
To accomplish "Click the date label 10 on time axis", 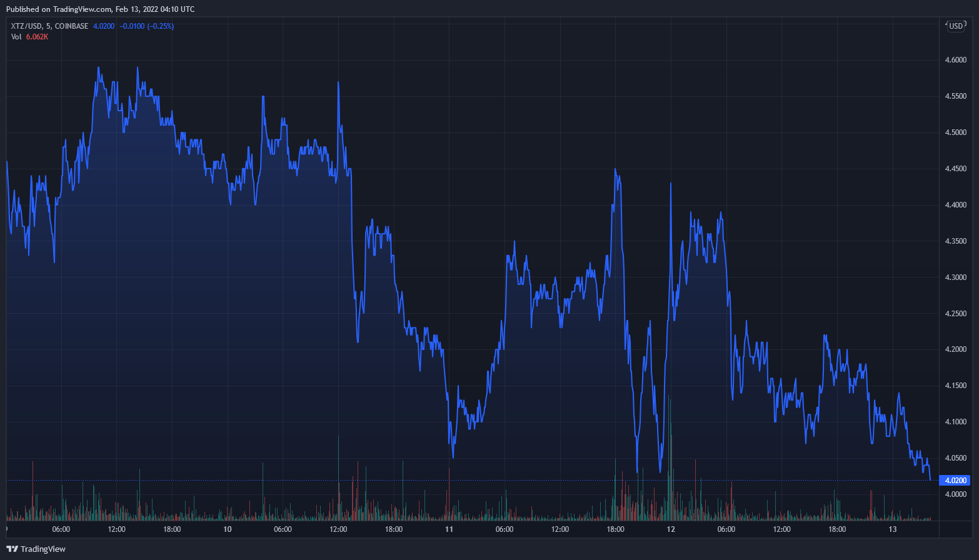I will pyautogui.click(x=228, y=529).
